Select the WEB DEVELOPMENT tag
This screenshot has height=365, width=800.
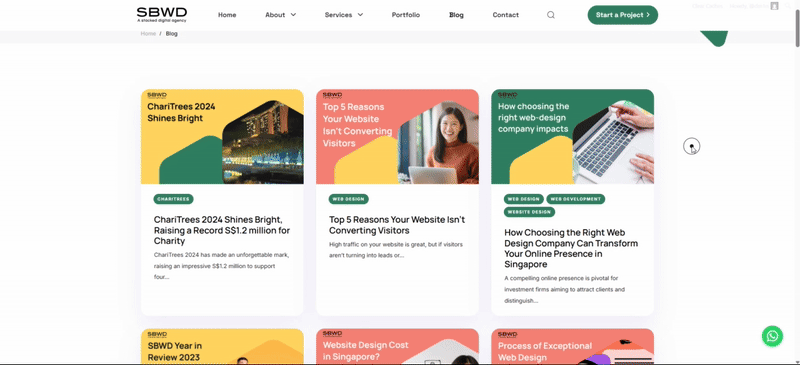(576, 199)
